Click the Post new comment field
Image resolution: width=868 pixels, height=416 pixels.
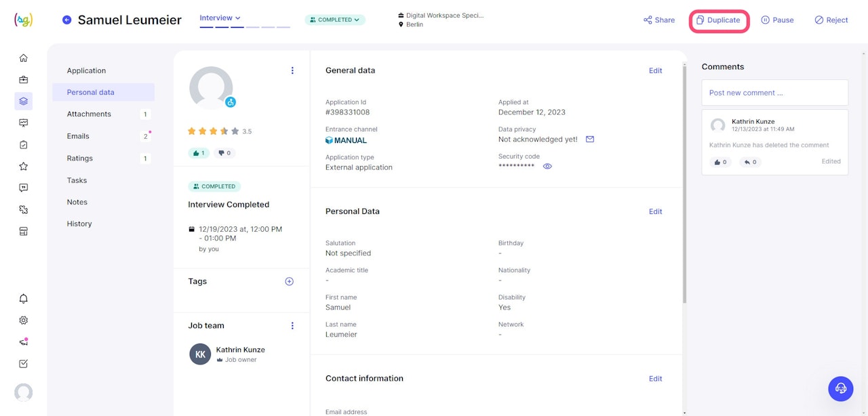point(774,93)
